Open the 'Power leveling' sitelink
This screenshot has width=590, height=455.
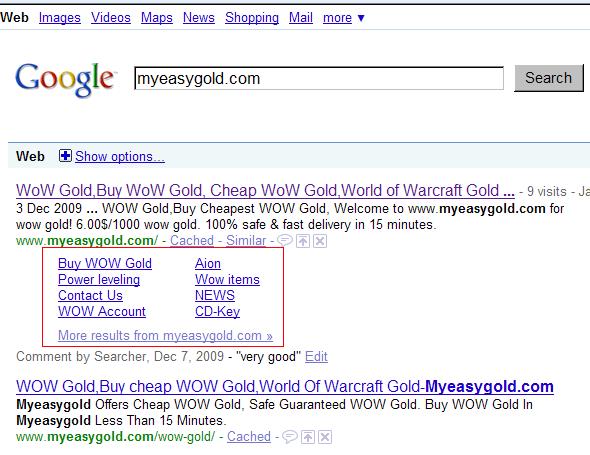click(x=99, y=280)
